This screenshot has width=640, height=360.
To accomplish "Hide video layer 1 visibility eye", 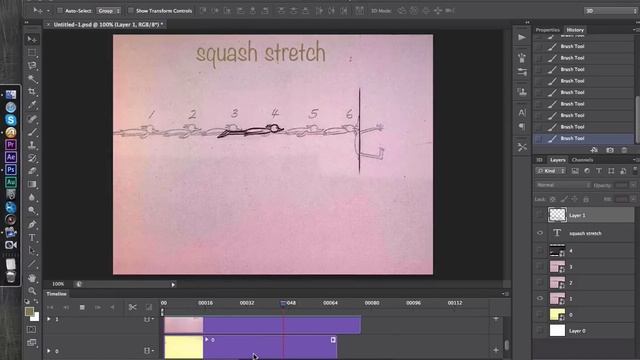I will tap(540, 298).
